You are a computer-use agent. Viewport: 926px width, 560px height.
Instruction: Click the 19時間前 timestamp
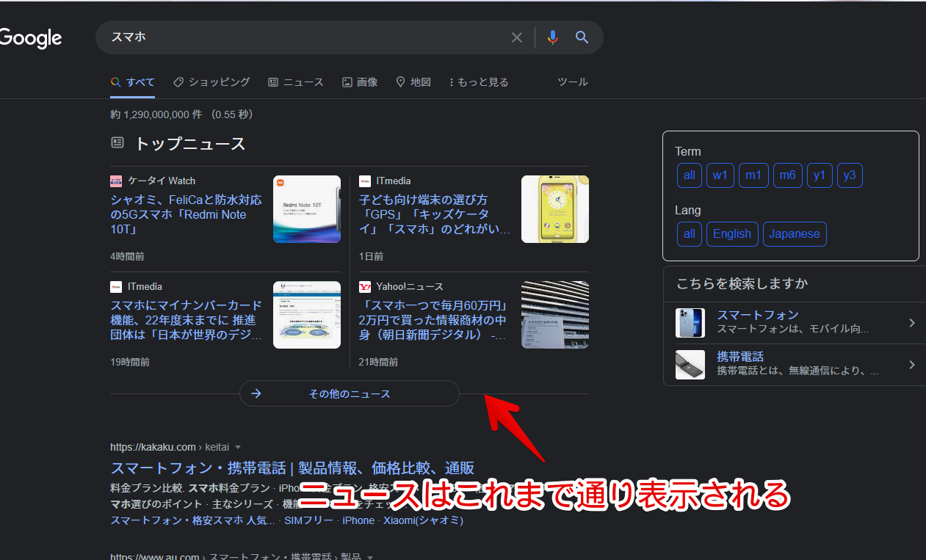[130, 362]
